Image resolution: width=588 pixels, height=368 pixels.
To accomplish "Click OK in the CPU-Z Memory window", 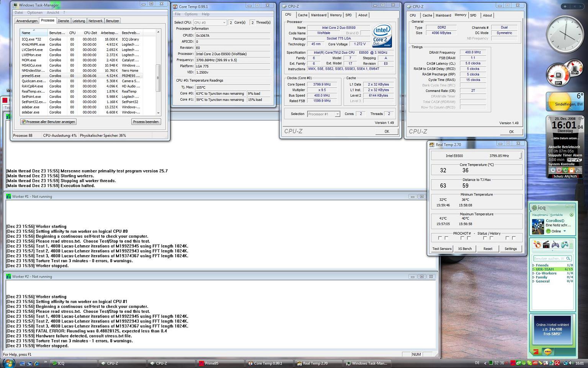I will [511, 131].
